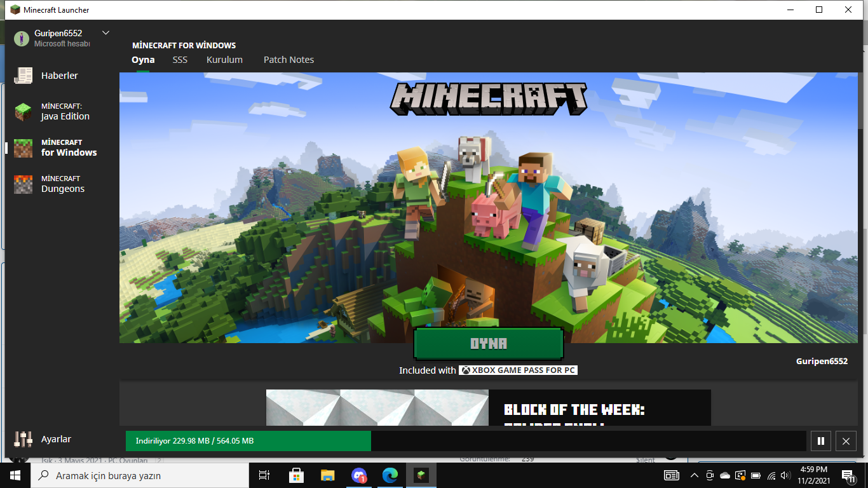Open File Explorer from the taskbar
Viewport: 868px width, 488px height.
pyautogui.click(x=327, y=475)
